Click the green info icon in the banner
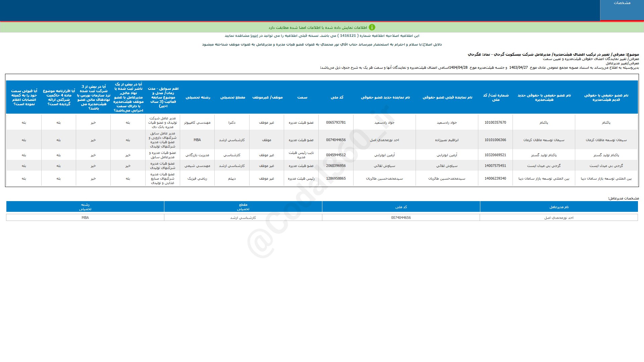Image resolution: width=644 pixels, height=362 pixels. [x=372, y=27]
